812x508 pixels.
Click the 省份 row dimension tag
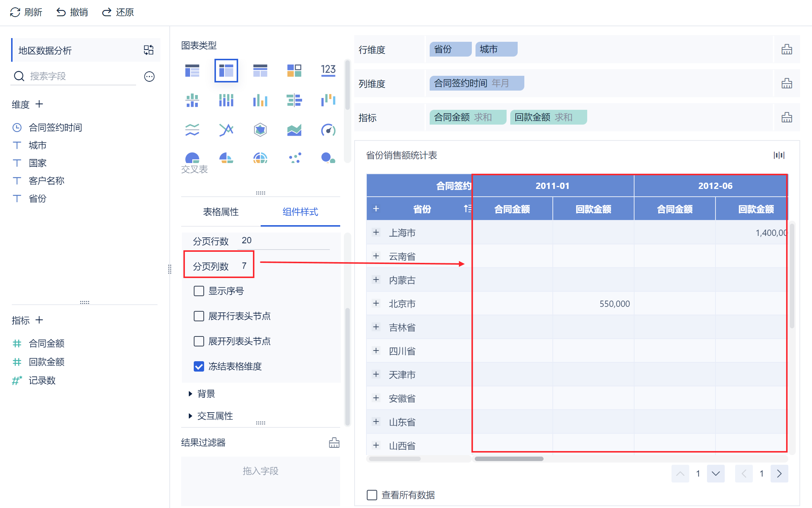[450, 49]
